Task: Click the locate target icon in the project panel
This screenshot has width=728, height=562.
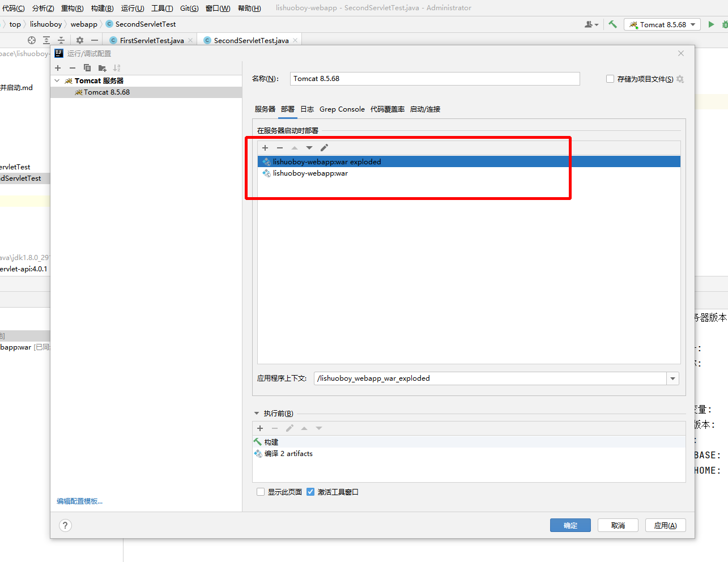Action: pos(32,40)
